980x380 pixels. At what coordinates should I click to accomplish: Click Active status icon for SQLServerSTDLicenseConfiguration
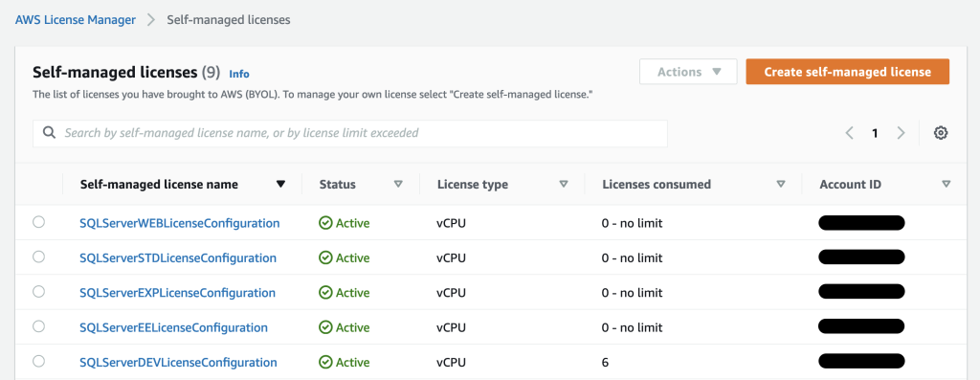pyautogui.click(x=325, y=258)
